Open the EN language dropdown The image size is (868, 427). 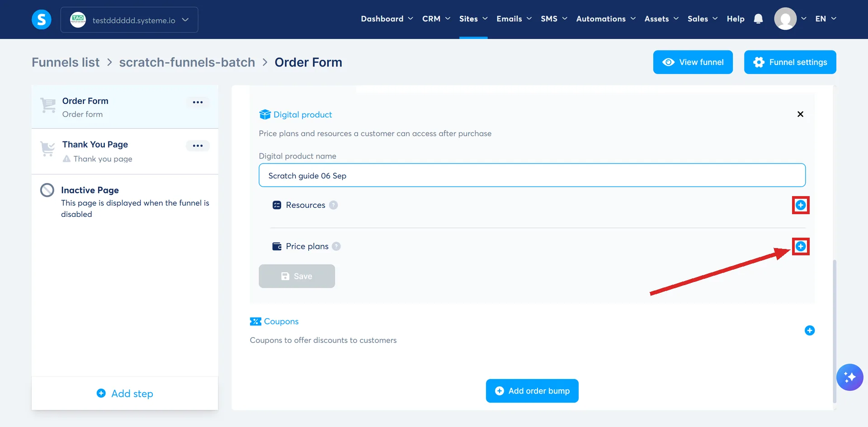(x=826, y=19)
